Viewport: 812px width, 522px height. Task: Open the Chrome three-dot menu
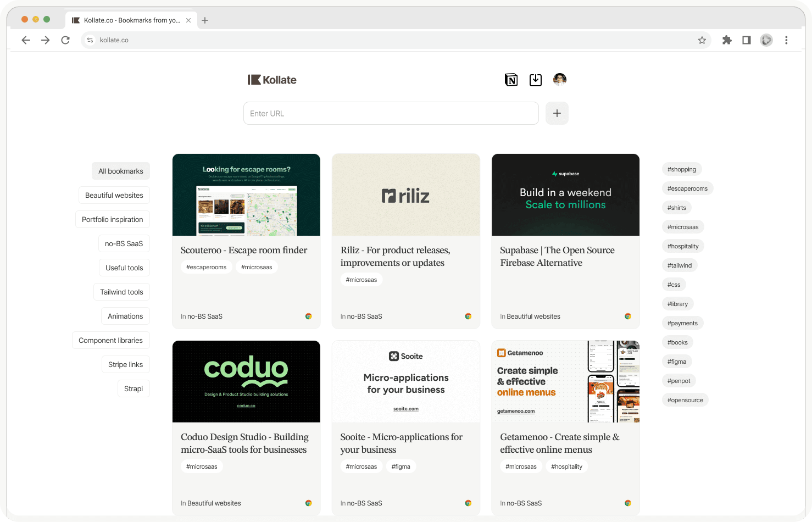click(x=786, y=40)
